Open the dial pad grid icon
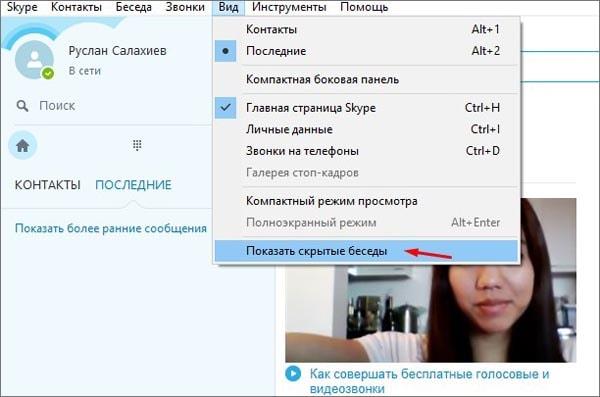This screenshot has height=397, width=600. [137, 145]
